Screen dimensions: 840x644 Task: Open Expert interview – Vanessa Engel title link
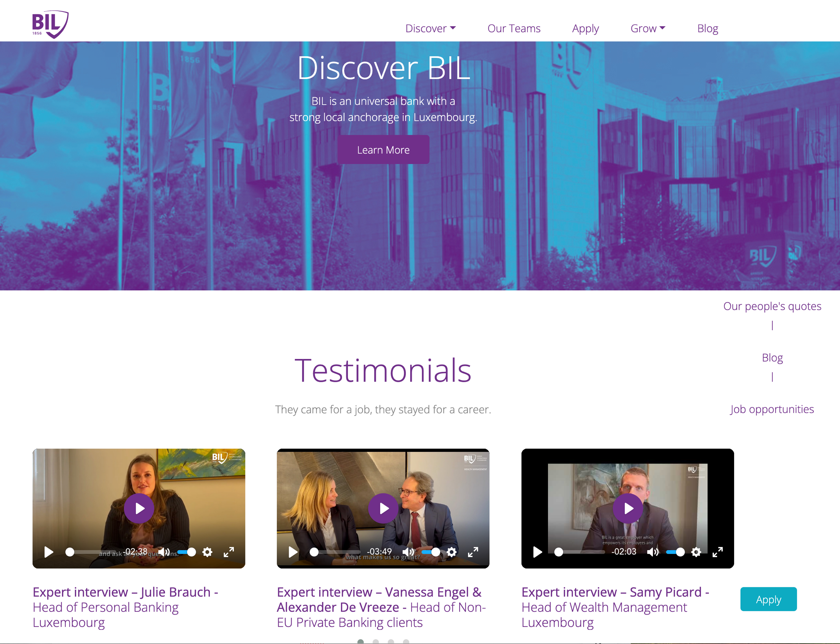click(x=382, y=607)
